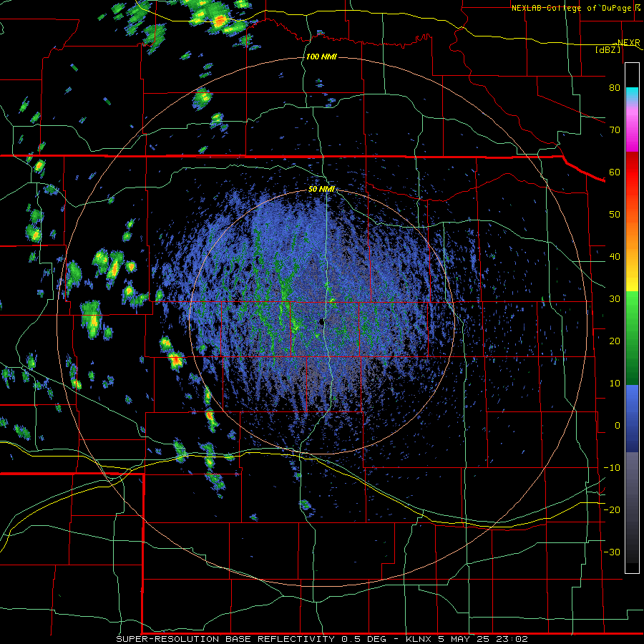Click the "0.5 DEG" elevation angle text
The height and width of the screenshot is (644, 644).
[364, 639]
